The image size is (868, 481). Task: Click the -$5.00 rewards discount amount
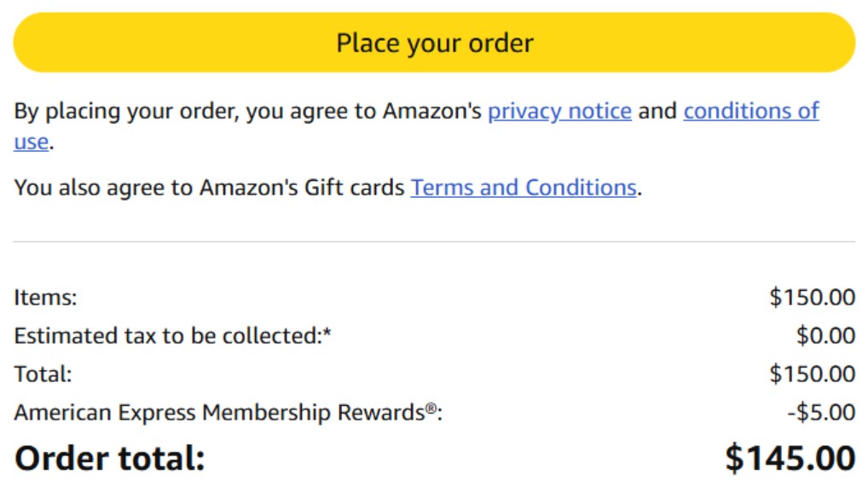click(x=821, y=413)
